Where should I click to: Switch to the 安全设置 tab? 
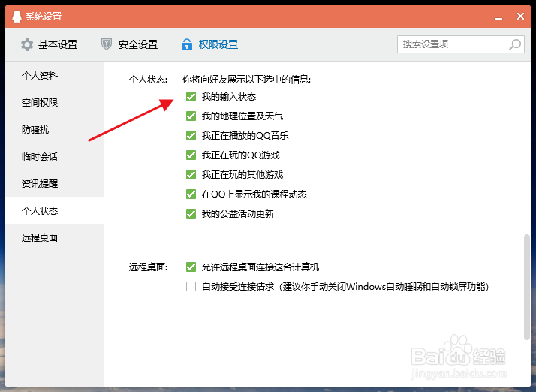[x=130, y=44]
